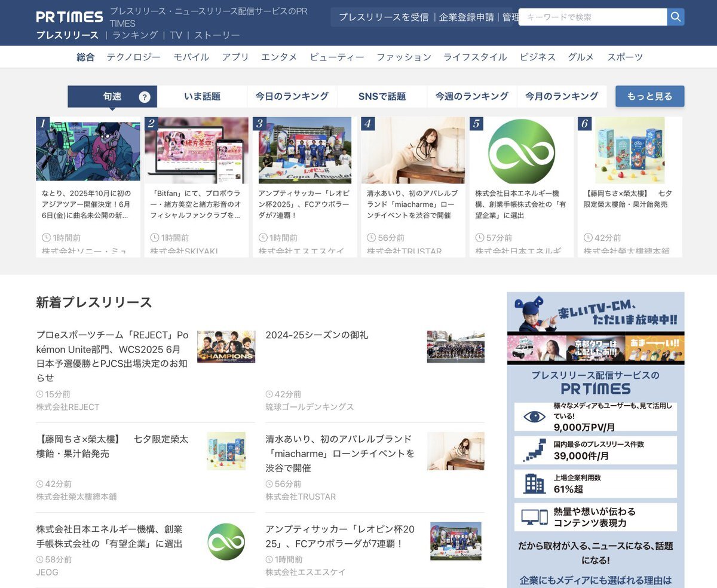Open ranking 4 清水あいり photo thumbnail

[413, 150]
